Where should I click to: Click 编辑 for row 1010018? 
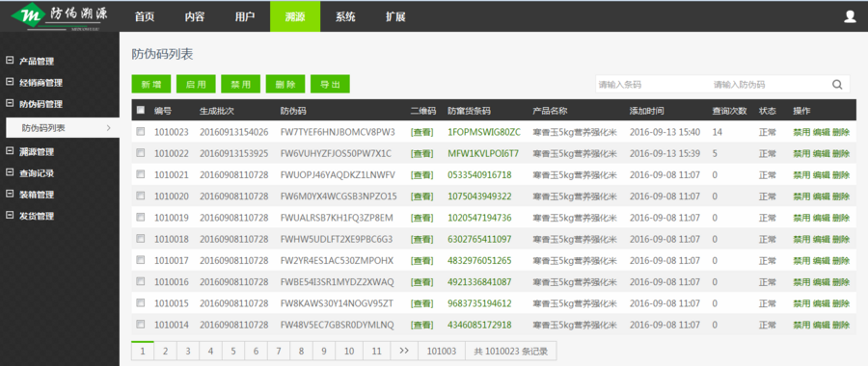821,239
